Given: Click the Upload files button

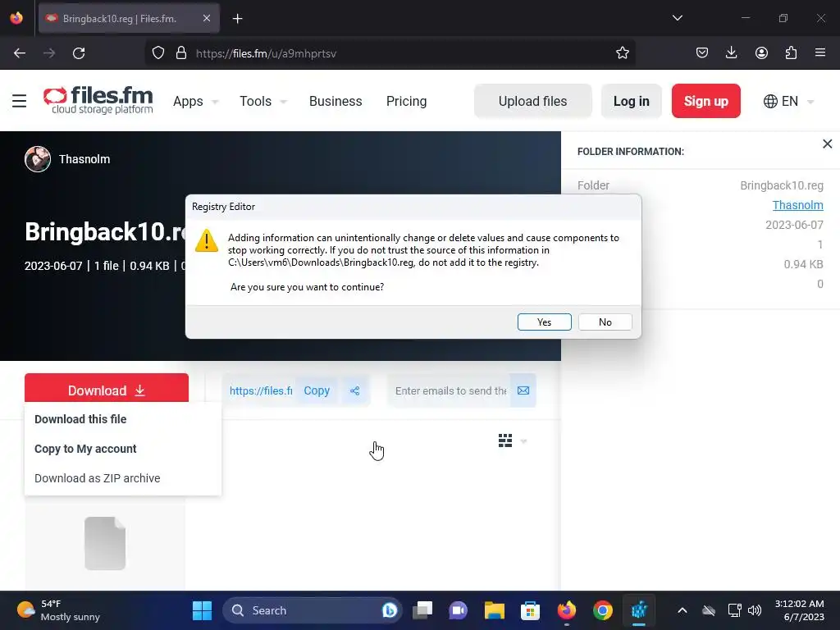Looking at the screenshot, I should coord(532,101).
